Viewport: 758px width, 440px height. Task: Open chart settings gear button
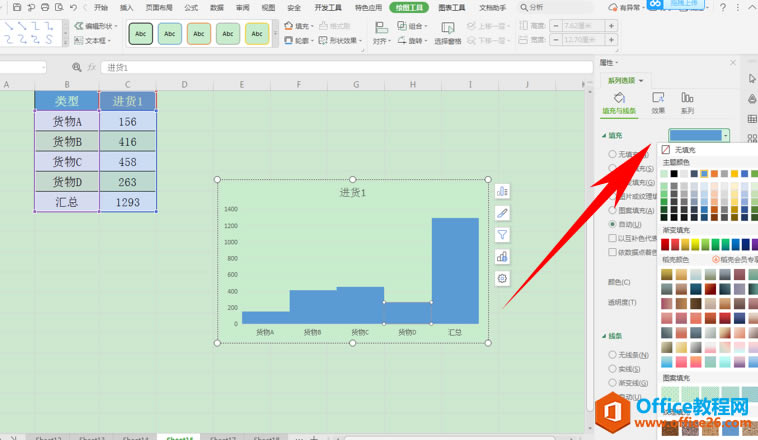[502, 279]
